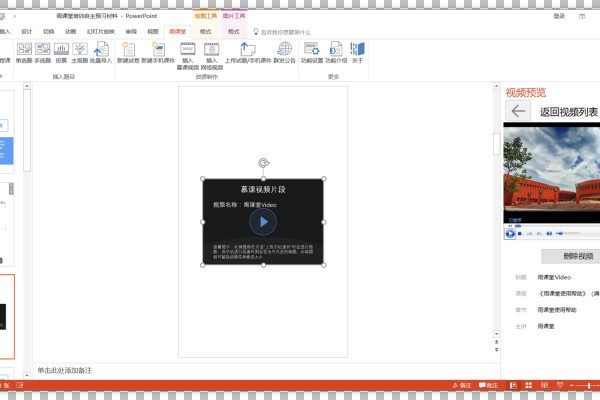600x400 pixels.
Task: Select the 雨课堂 ribbon tab
Action: point(177,31)
